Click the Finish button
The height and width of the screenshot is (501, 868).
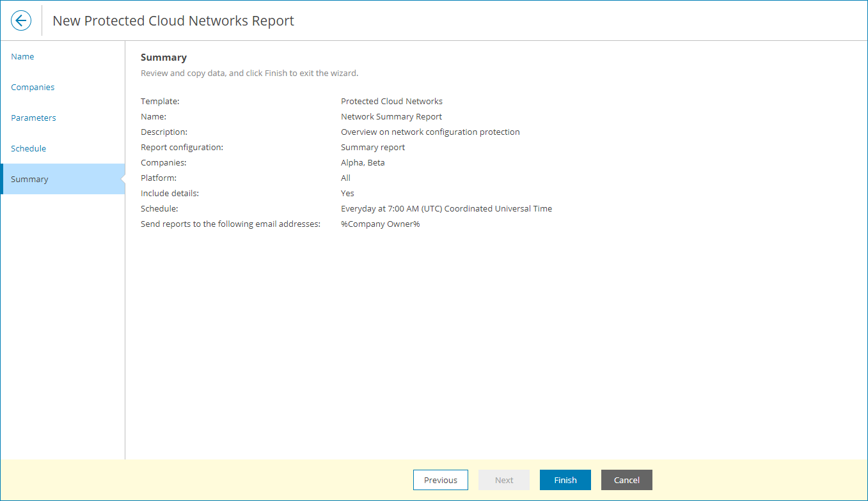coord(565,480)
